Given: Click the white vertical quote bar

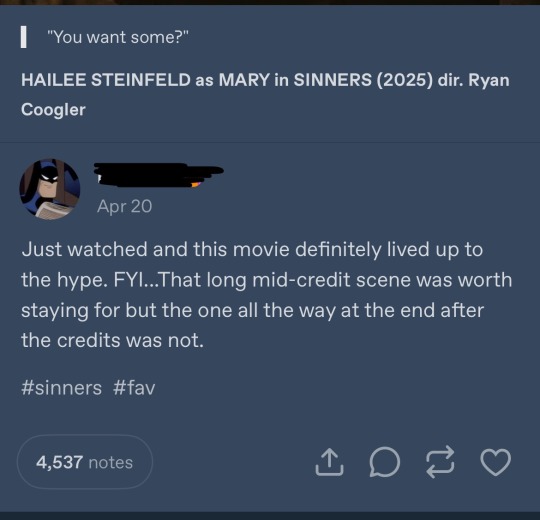Looking at the screenshot, I should coord(23,37).
